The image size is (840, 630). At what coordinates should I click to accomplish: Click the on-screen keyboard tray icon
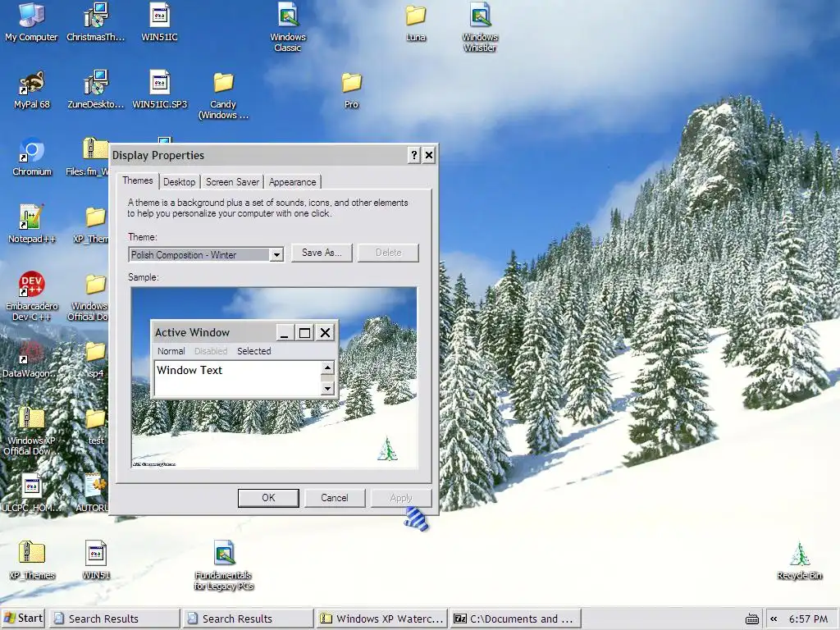[752, 619]
